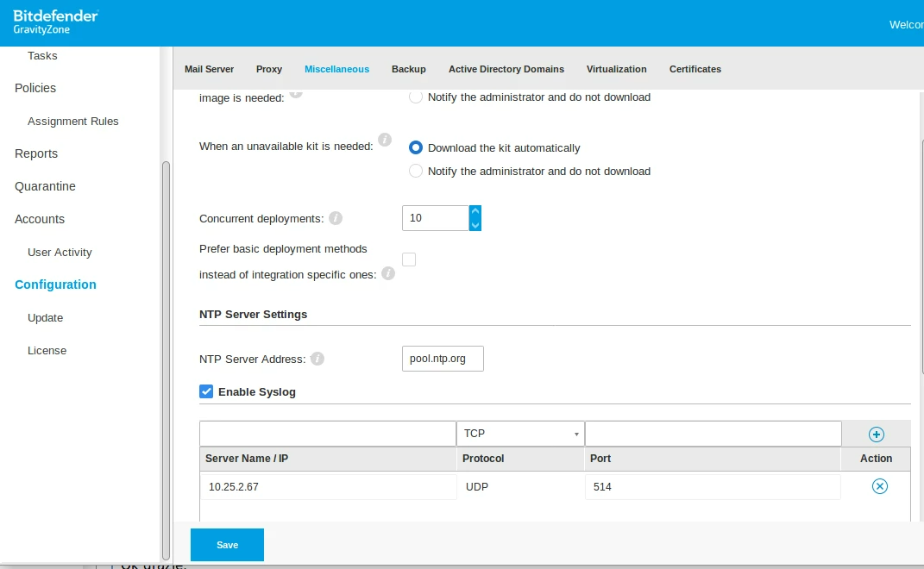Navigate to Quarantine in the sidebar
The image size is (924, 569).
pos(45,186)
